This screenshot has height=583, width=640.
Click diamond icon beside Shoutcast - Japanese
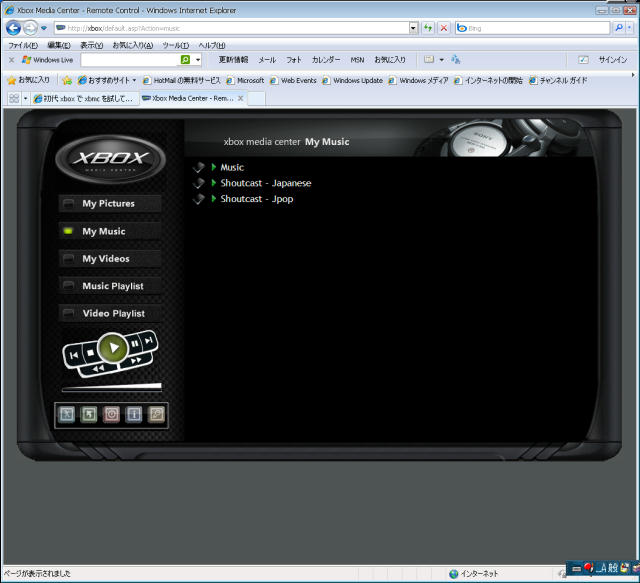pyautogui.click(x=199, y=183)
